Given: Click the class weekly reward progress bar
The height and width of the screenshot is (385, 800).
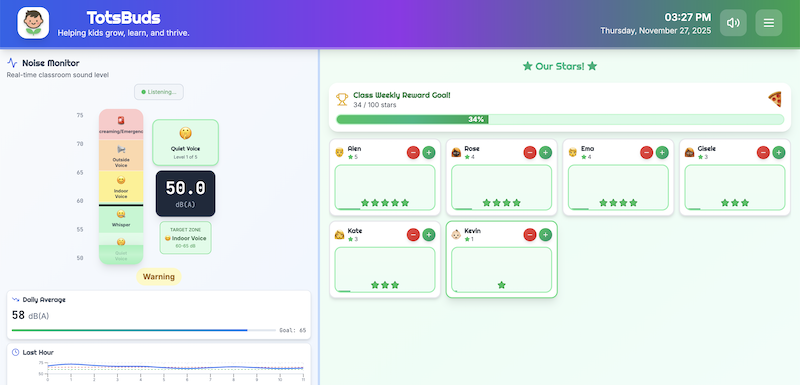Looking at the screenshot, I should coord(560,119).
